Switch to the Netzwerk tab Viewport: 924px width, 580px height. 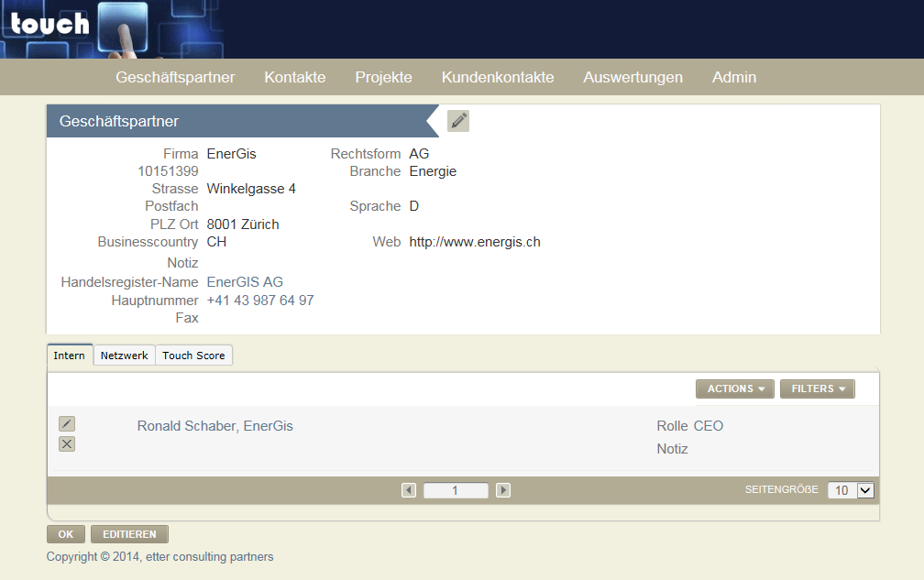124,356
